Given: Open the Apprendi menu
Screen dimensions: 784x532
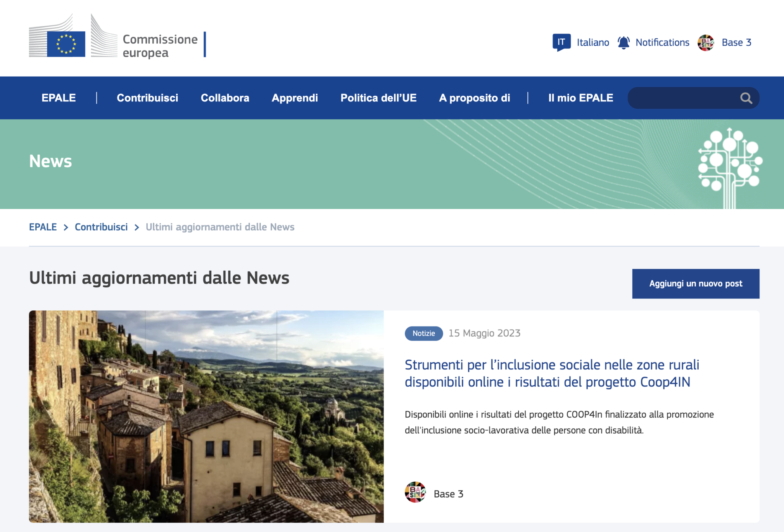Looking at the screenshot, I should click(x=295, y=98).
